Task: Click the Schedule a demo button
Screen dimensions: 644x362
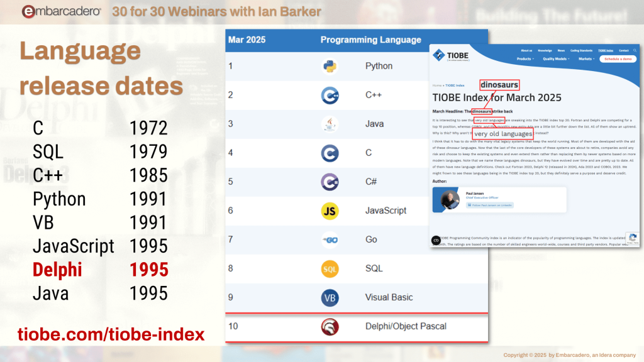Action: pyautogui.click(x=618, y=59)
